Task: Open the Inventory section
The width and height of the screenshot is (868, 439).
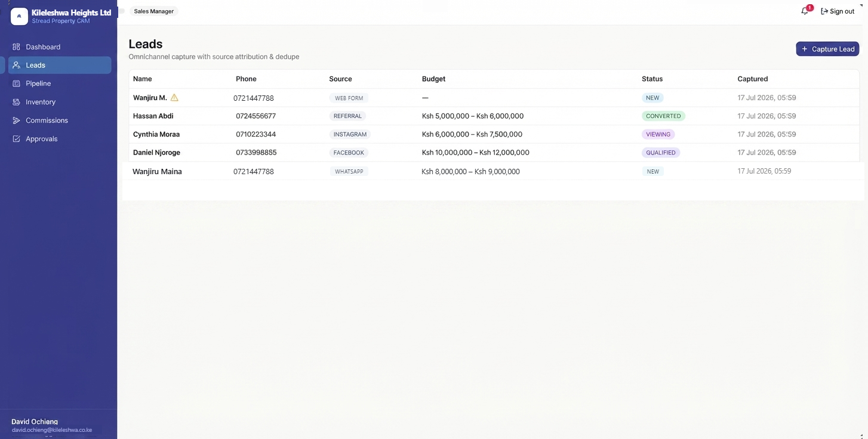Action: pos(60,102)
